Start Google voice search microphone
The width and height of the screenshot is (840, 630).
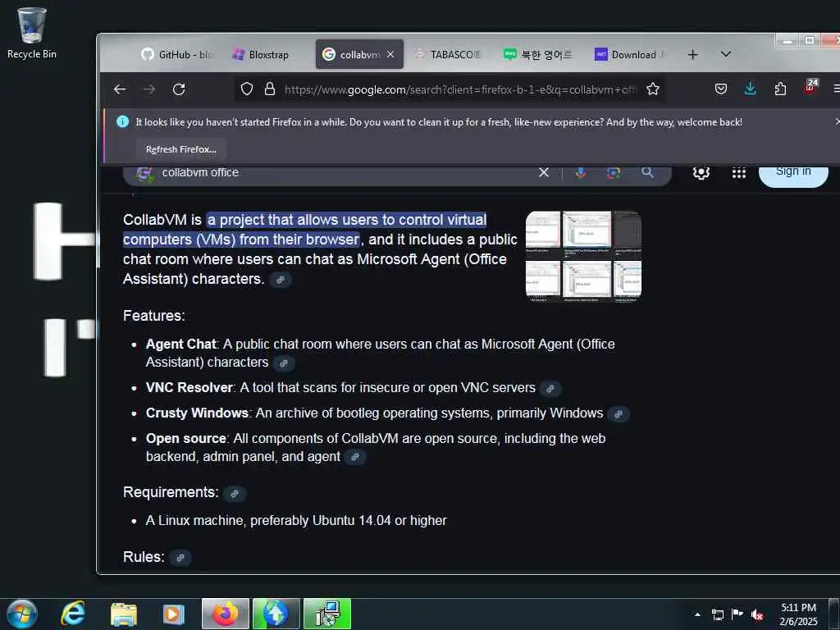581,172
